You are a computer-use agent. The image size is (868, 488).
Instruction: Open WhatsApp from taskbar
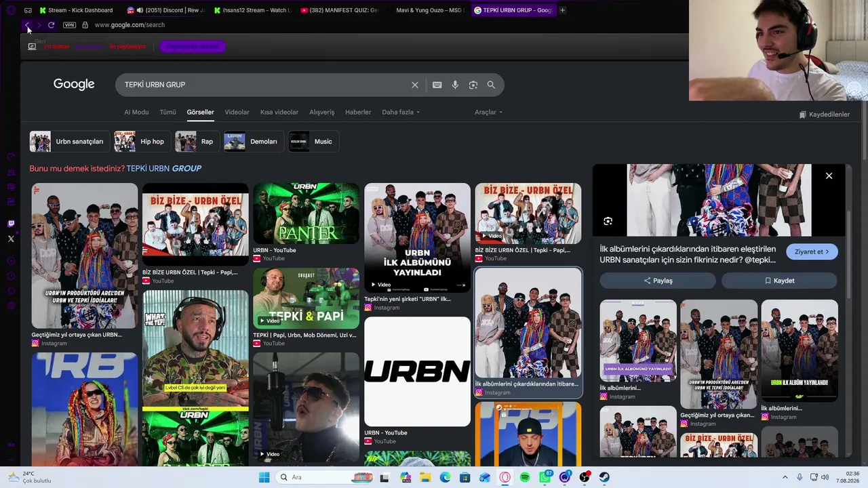click(x=545, y=477)
